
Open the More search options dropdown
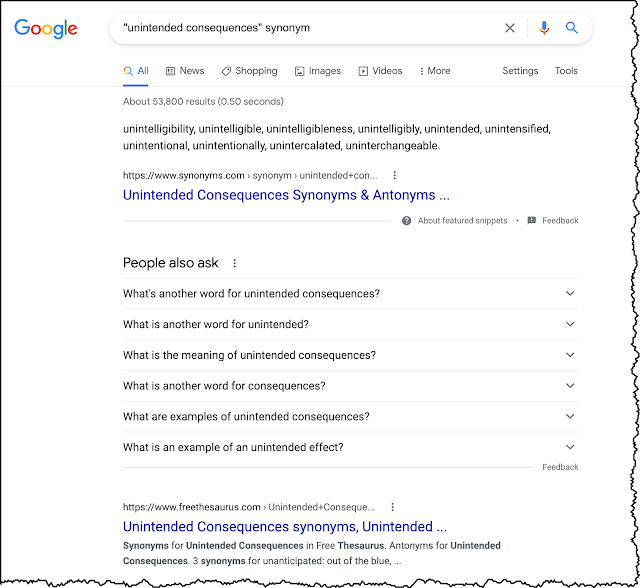(435, 71)
